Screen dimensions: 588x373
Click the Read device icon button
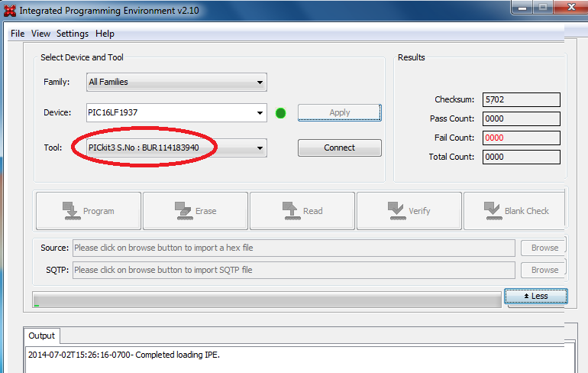[302, 211]
